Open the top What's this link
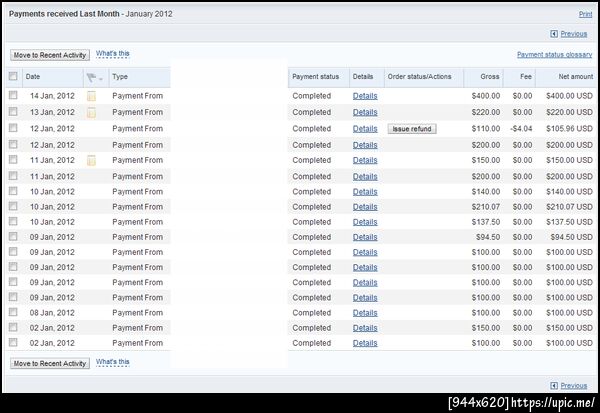The width and height of the screenshot is (600, 413). pyautogui.click(x=112, y=54)
